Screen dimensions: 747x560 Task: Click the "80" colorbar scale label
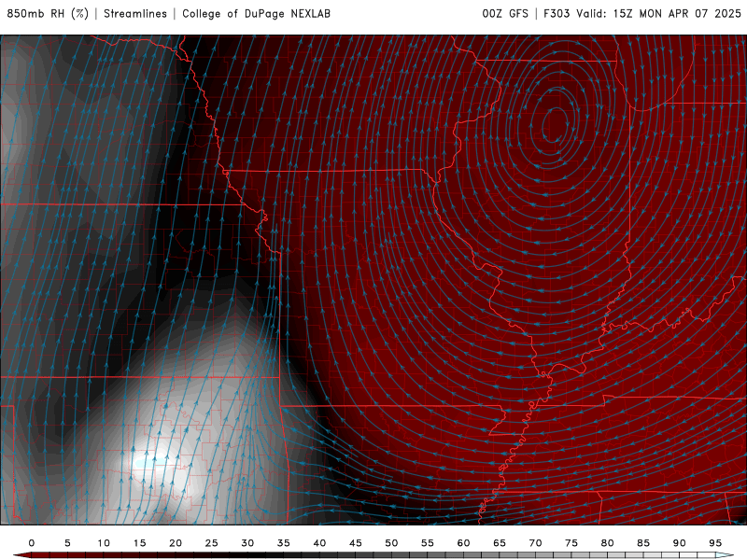tap(608, 543)
